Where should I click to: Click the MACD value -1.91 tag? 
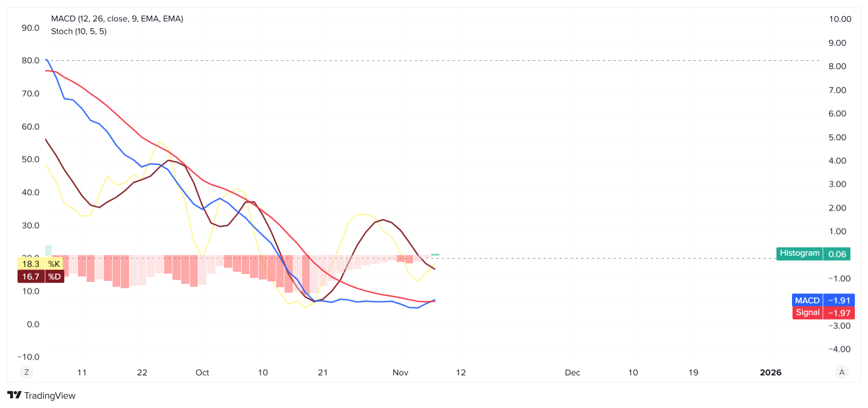[x=839, y=300]
